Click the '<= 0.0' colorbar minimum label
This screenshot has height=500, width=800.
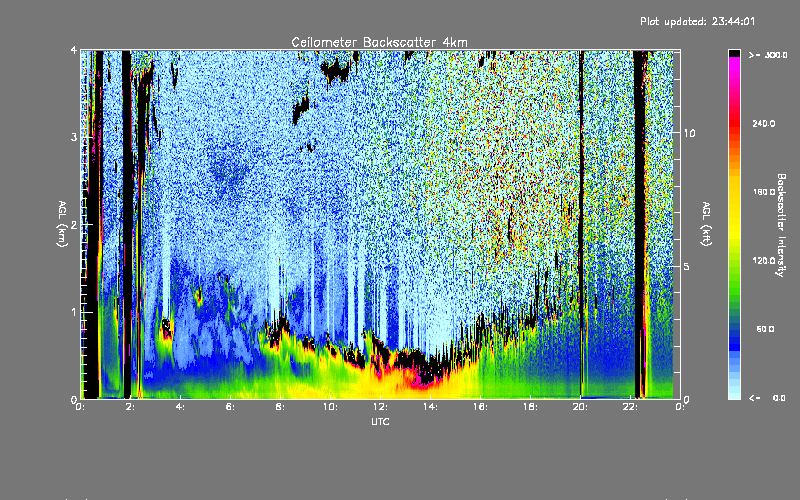tap(767, 398)
